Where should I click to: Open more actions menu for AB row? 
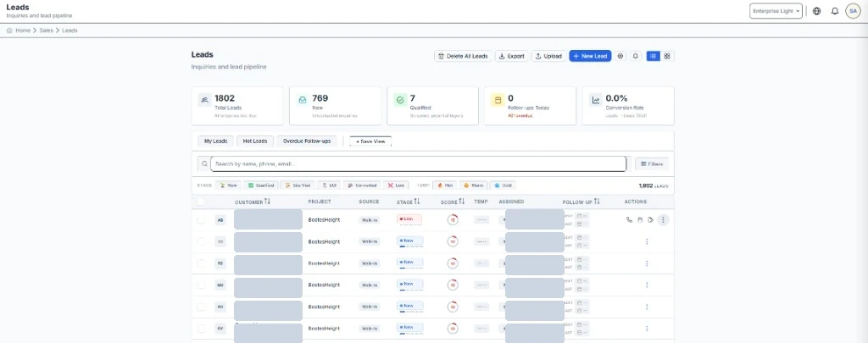(x=663, y=219)
